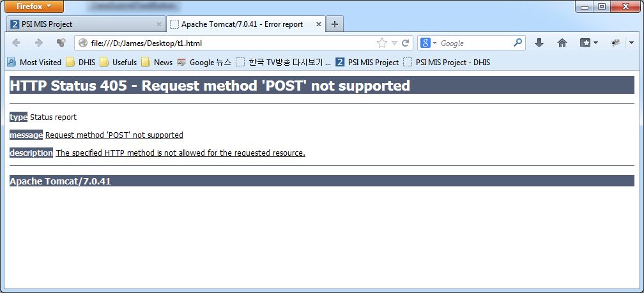Expand the add-on icon dropdown arrow
Image resolution: width=644 pixels, height=293 pixels.
(631, 43)
